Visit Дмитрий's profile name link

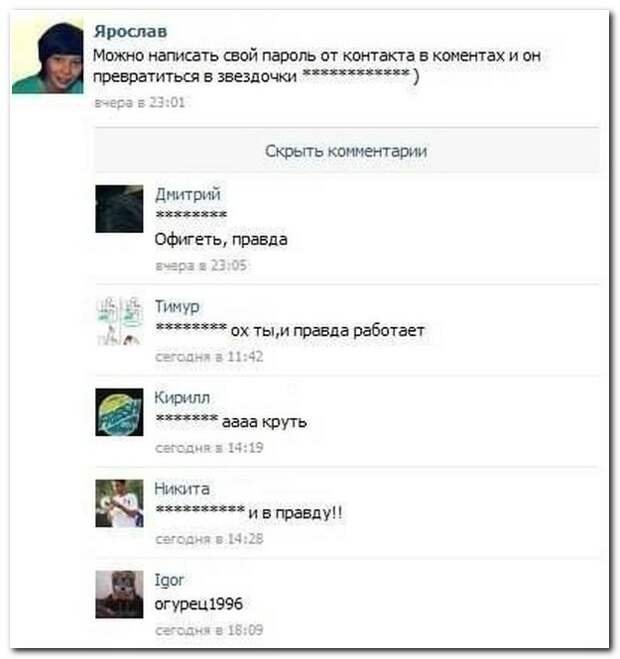coord(187,194)
